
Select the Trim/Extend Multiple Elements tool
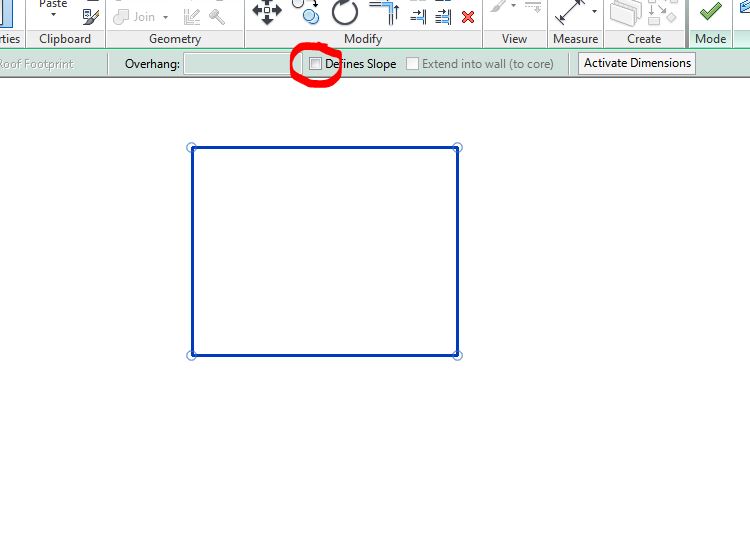pos(443,17)
